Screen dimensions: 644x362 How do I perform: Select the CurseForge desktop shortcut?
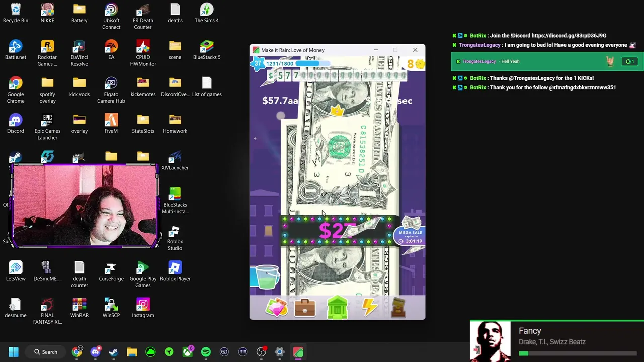click(x=111, y=271)
